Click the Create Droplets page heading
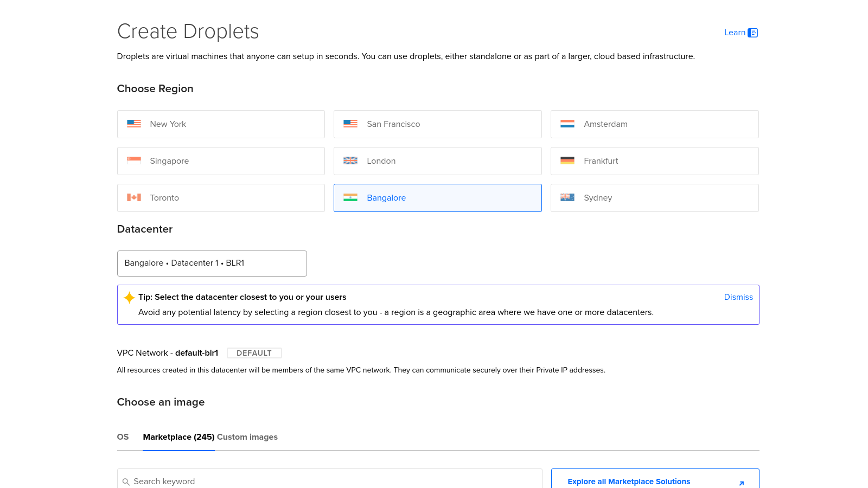868x488 pixels. pyautogui.click(x=188, y=31)
